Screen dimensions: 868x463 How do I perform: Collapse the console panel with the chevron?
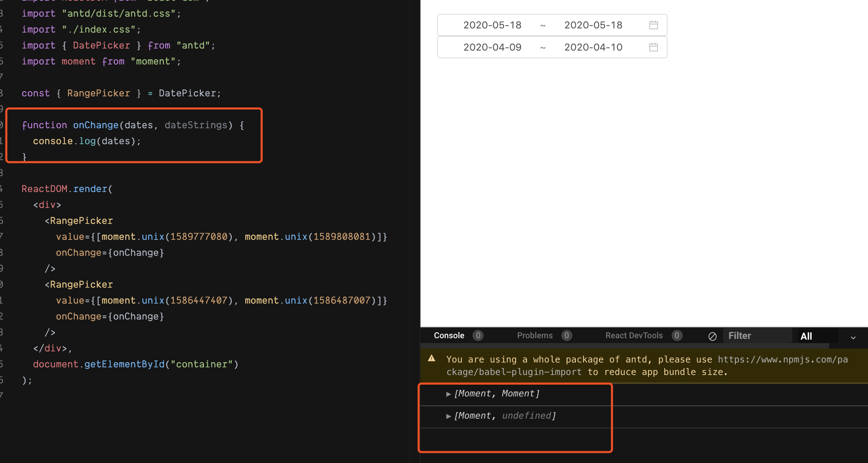pos(853,337)
